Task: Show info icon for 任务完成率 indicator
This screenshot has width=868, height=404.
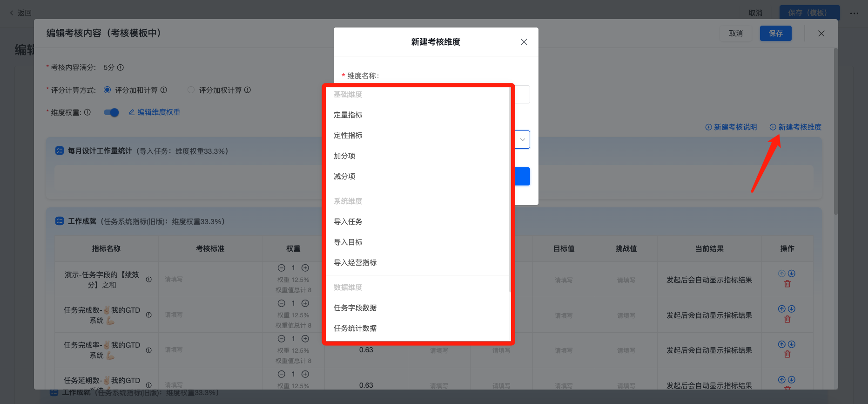Action: (149, 350)
